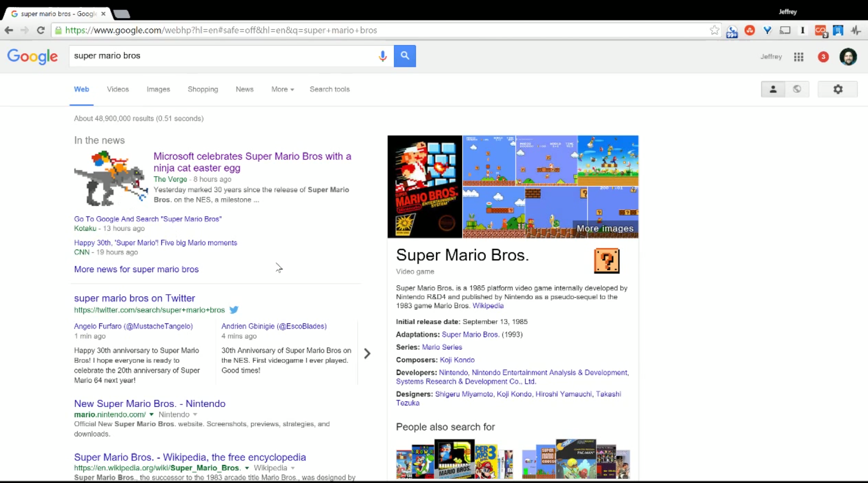Open the Search tools menu

tap(329, 89)
